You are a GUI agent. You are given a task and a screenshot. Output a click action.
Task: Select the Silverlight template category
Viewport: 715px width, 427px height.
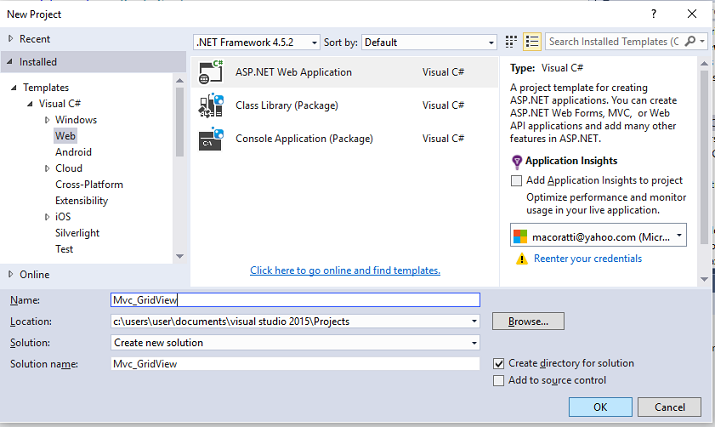click(x=78, y=233)
